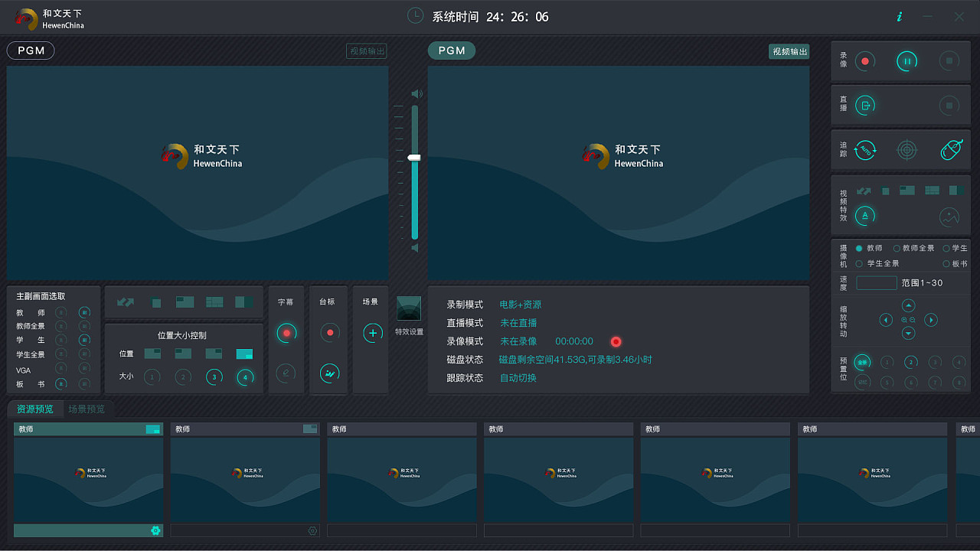The height and width of the screenshot is (551, 980).
Task: Select the highlighted 教师 resource thumbnail
Action: [x=89, y=480]
